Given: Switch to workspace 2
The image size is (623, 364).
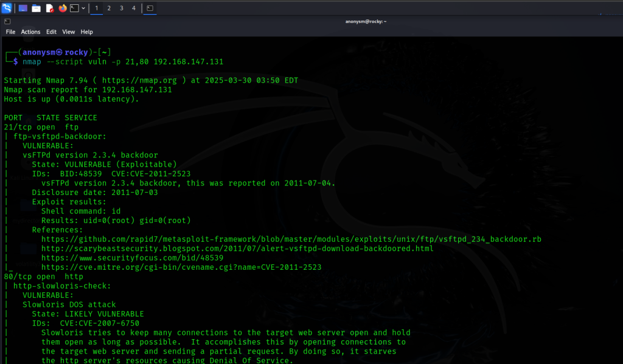Looking at the screenshot, I should (109, 8).
